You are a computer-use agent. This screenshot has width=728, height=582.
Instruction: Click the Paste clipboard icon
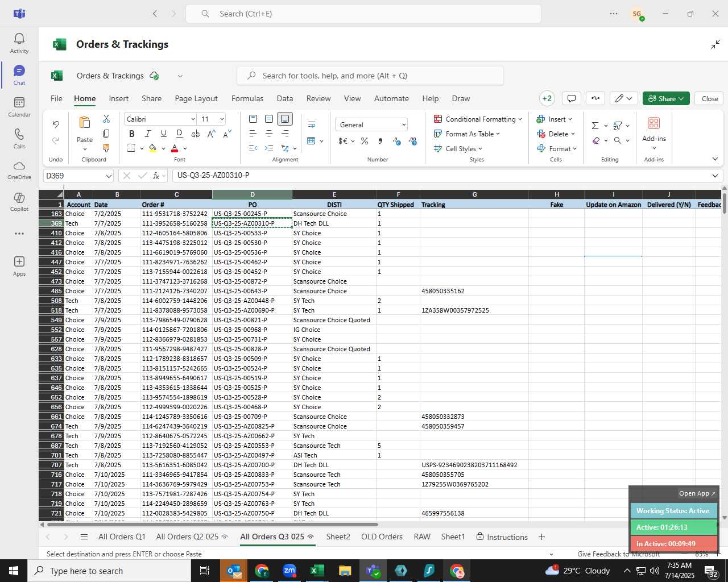click(85, 123)
